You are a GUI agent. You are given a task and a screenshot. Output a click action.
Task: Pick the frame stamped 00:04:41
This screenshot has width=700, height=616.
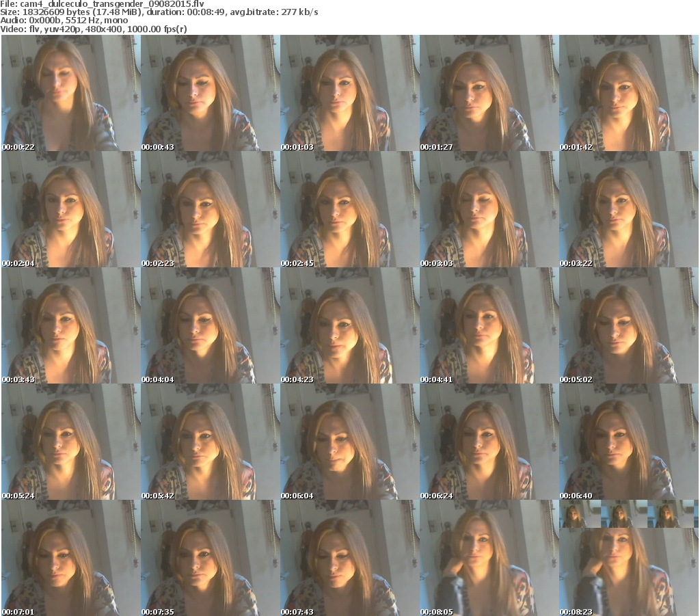point(489,325)
